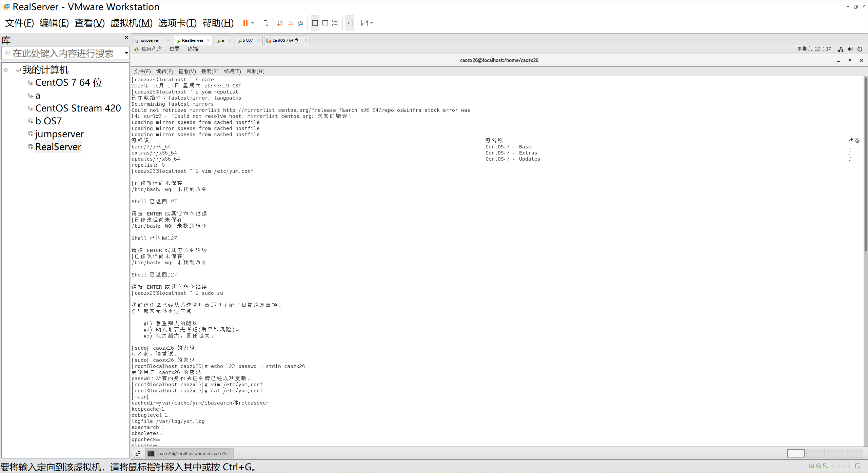The image size is (868, 473).
Task: Toggle the console view button
Action: pos(350,23)
